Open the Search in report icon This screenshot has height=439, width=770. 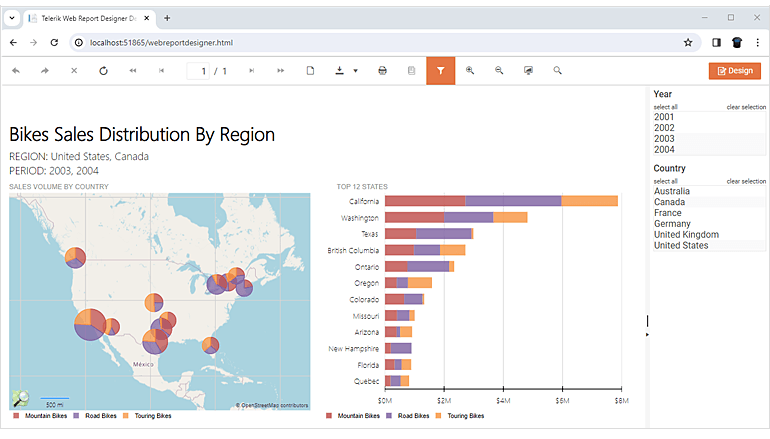pyautogui.click(x=557, y=71)
